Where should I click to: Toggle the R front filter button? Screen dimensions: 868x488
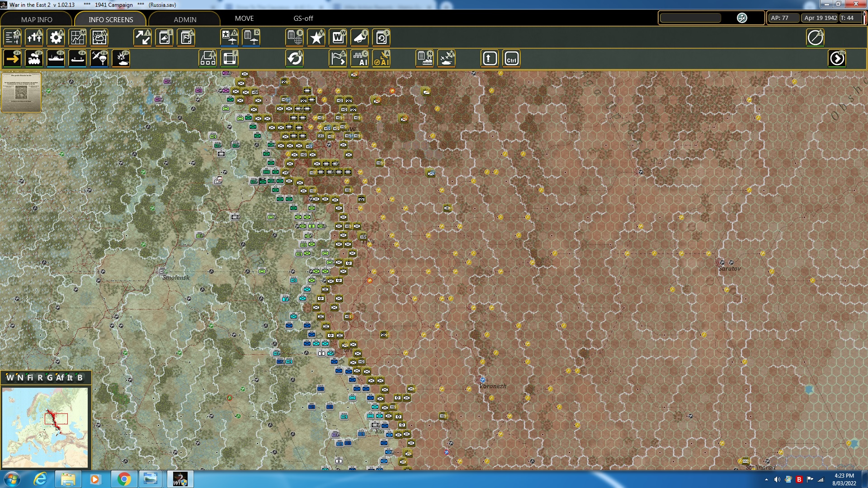(x=40, y=378)
